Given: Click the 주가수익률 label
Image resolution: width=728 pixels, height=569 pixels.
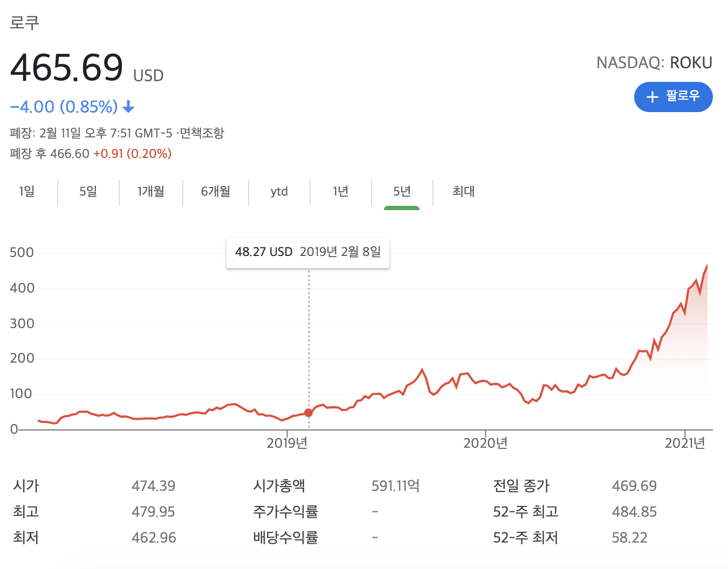Looking at the screenshot, I should point(286,512).
